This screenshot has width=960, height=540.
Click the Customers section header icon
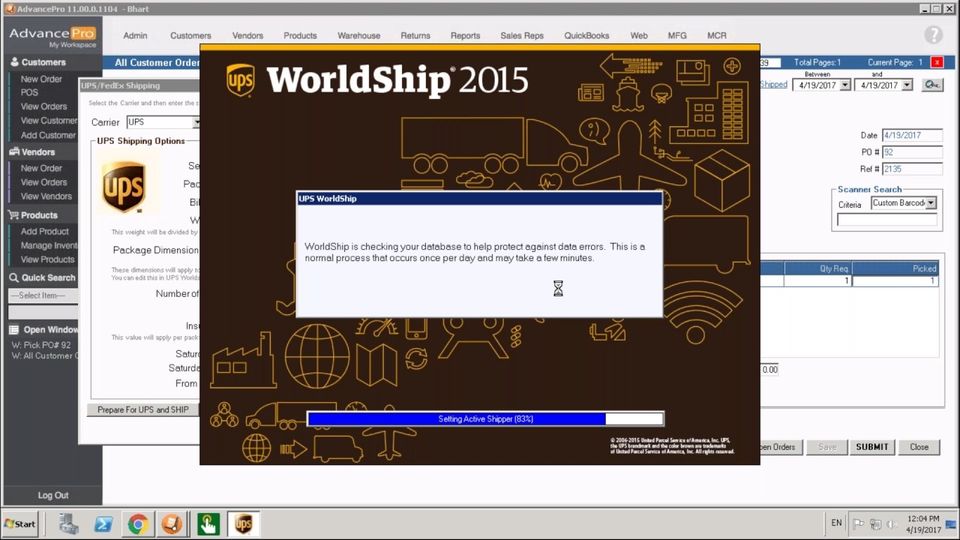[x=14, y=62]
